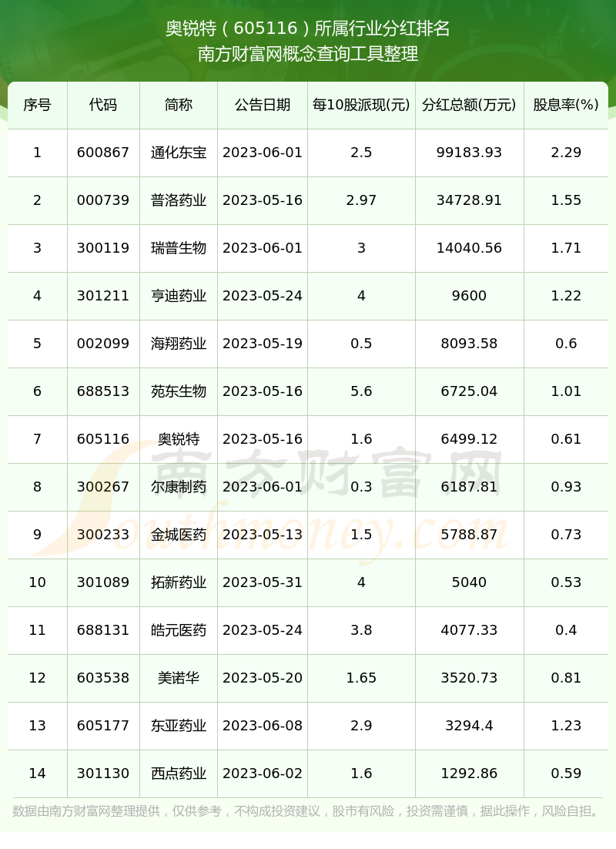Select stock code 605116
This screenshot has width=616, height=849.
(103, 439)
